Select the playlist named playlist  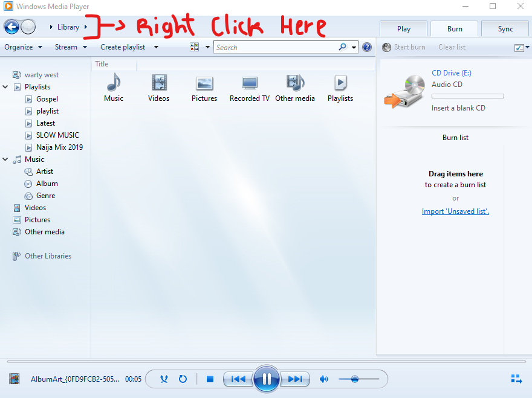tap(48, 111)
